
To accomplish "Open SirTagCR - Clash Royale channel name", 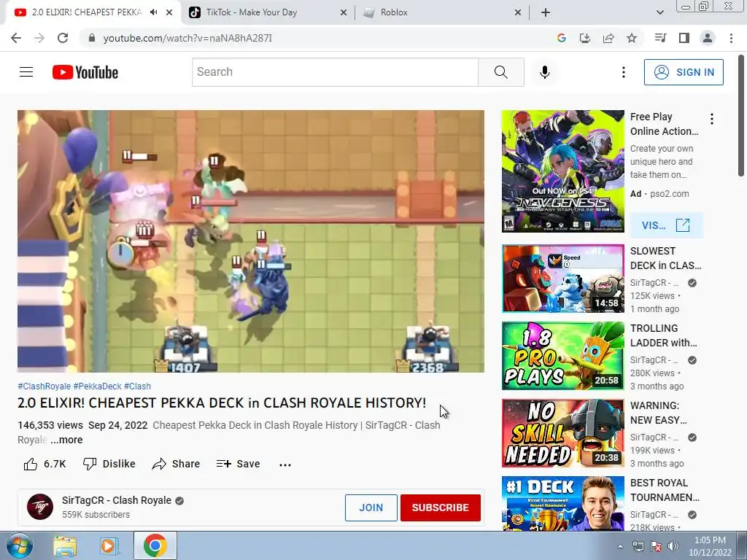I will [116, 500].
